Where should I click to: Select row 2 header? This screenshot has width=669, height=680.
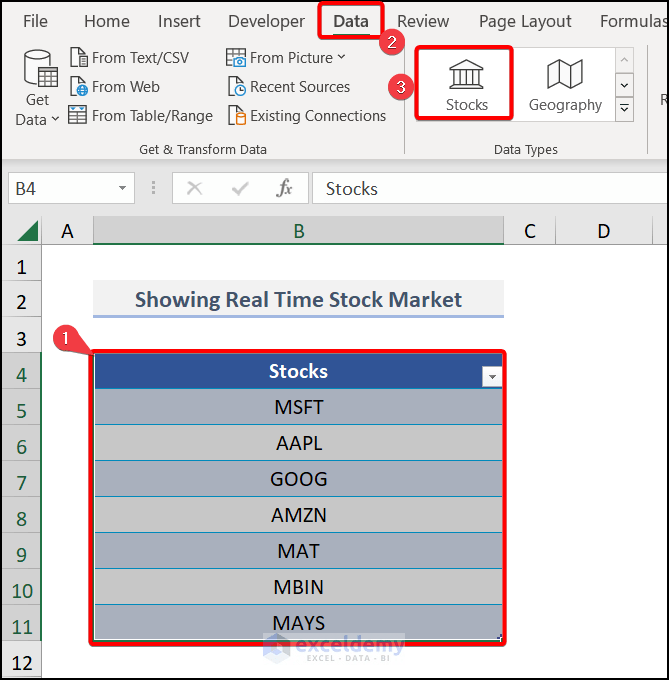click(22, 301)
